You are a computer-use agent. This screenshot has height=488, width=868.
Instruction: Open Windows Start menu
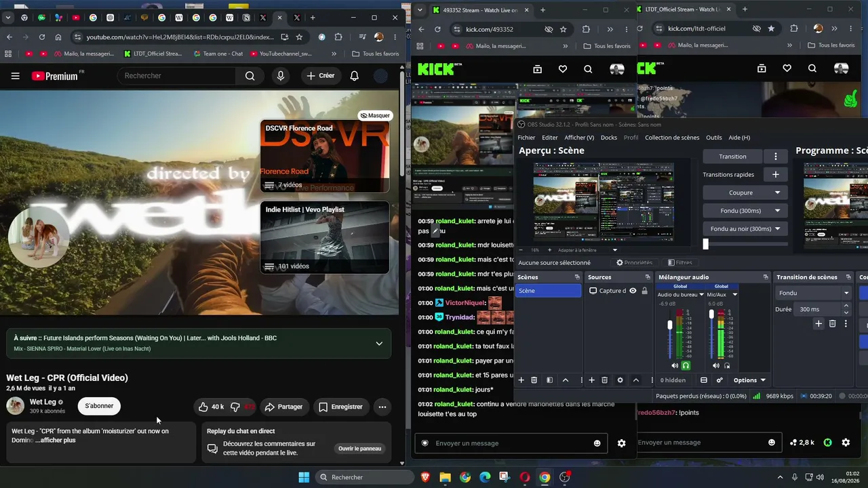304,477
